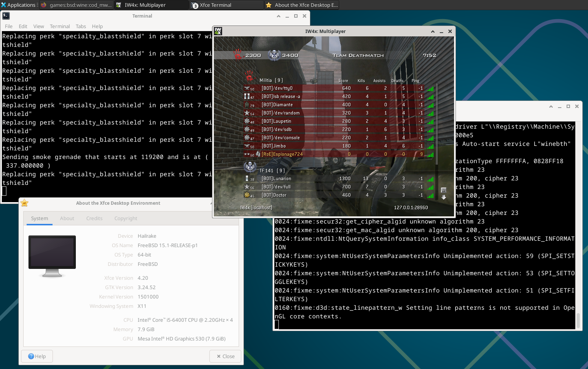This screenshot has width=588, height=369.
Task: Select the [BOT]Laupetin scoreboard row
Action: (x=339, y=121)
